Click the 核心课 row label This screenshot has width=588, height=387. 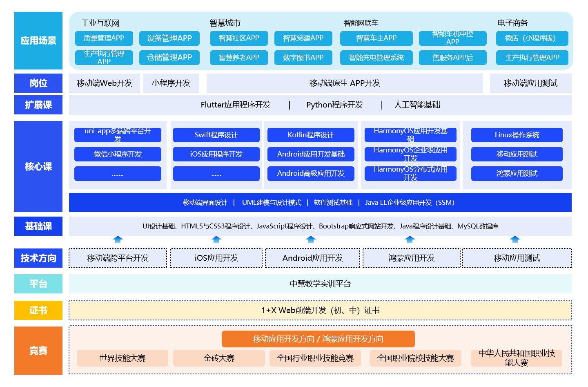[x=38, y=166]
